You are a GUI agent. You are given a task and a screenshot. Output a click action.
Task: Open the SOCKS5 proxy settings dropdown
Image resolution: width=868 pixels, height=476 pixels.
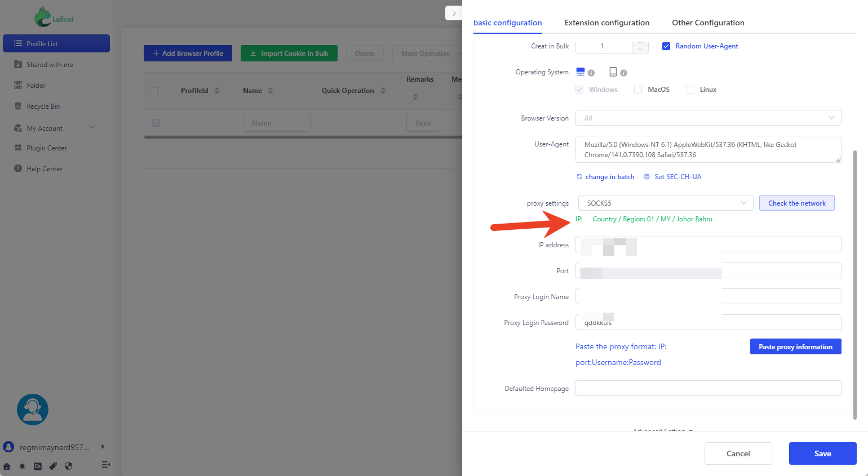(665, 203)
